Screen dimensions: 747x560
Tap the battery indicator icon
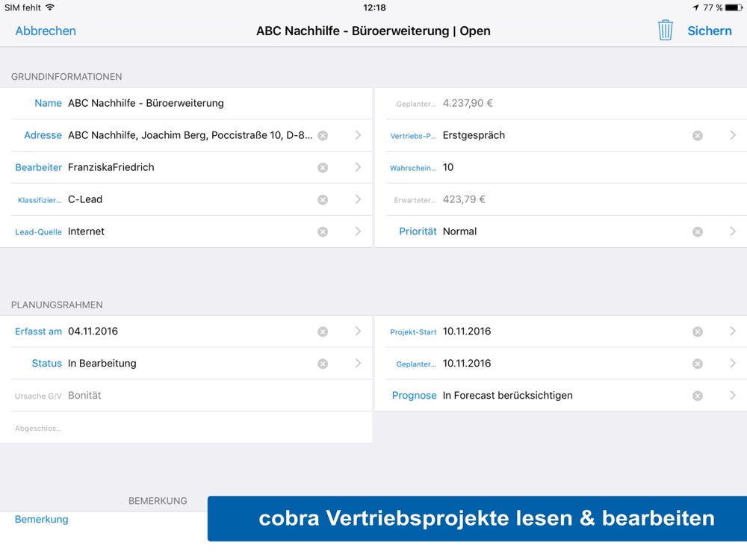tap(734, 7)
